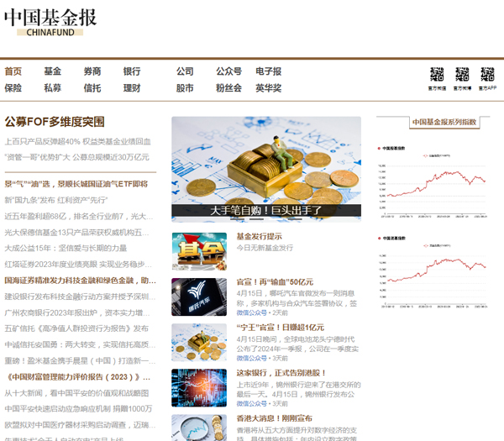504x441 pixels.
Task: Select the first carousel slide indicator
Action: click(x=237, y=219)
